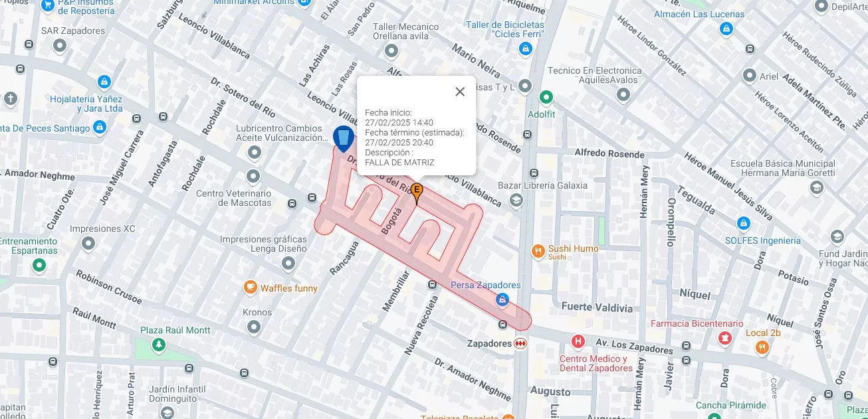The image size is (868, 419).
Task: Open the Almacén Las Lucenas shop icon
Action: (726, 29)
